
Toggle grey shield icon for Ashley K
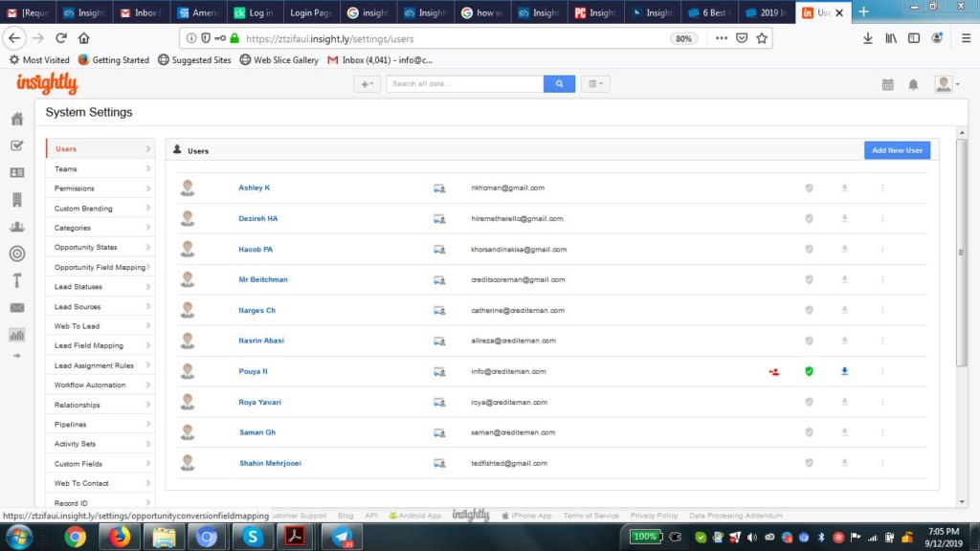809,187
